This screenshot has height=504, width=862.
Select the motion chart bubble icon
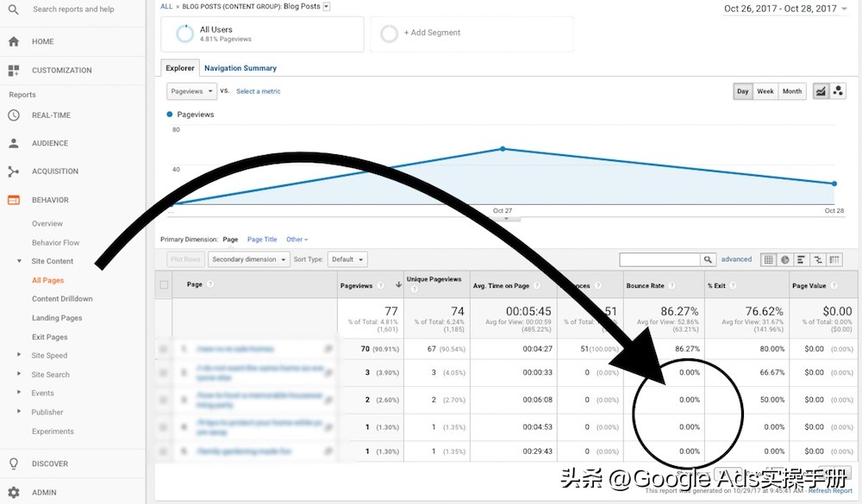pos(837,90)
